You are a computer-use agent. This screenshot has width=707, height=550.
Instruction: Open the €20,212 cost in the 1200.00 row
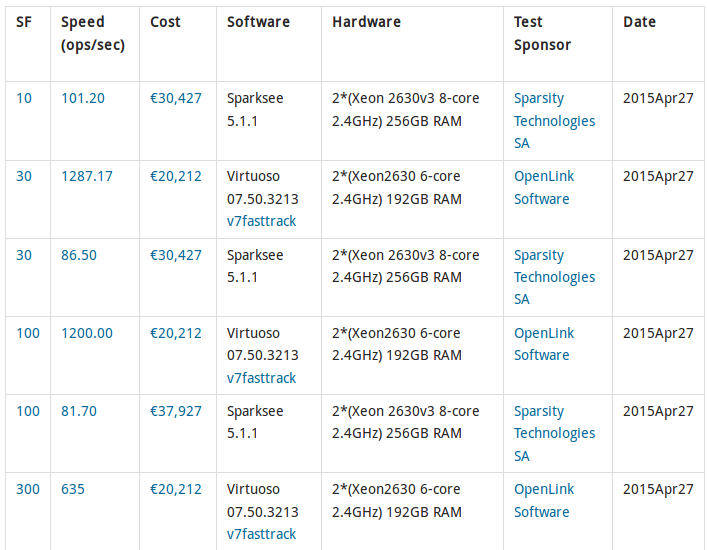click(176, 333)
